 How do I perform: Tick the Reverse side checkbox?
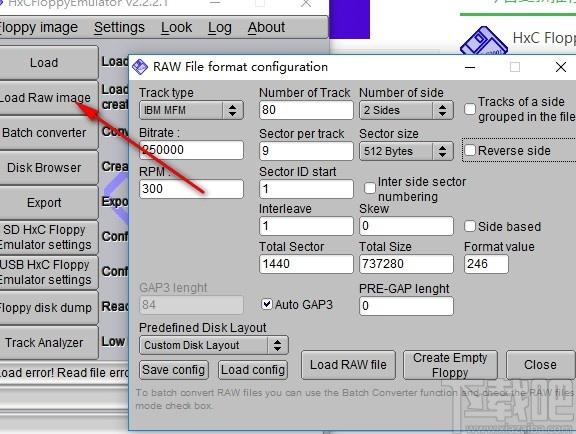(470, 150)
